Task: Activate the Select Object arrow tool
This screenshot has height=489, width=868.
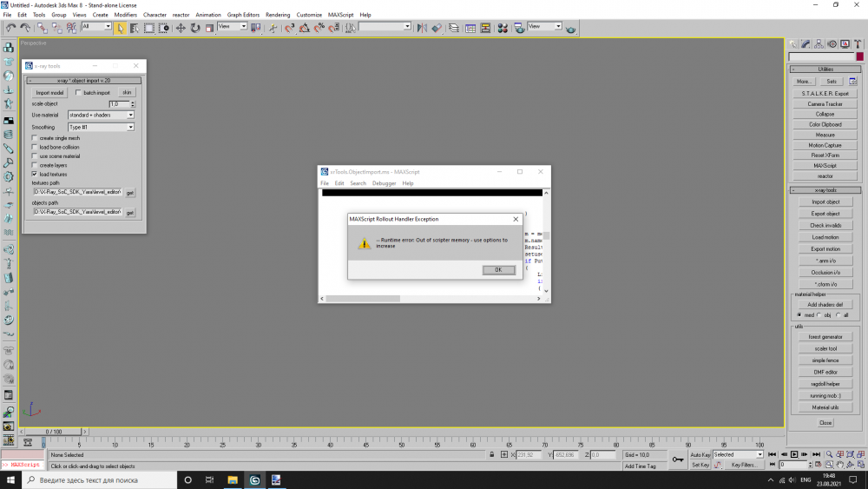Action: tap(120, 28)
